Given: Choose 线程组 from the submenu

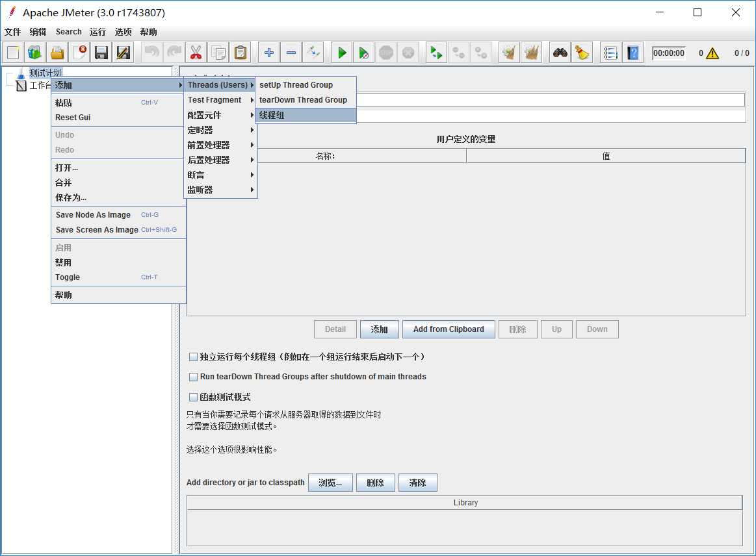Looking at the screenshot, I should tap(306, 115).
